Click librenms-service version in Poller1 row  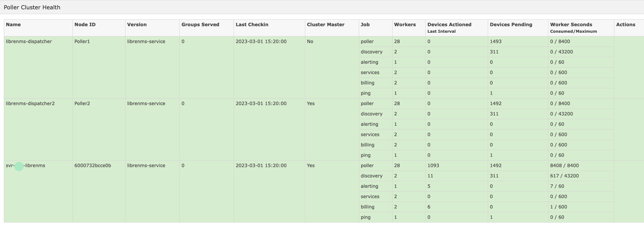pos(146,41)
